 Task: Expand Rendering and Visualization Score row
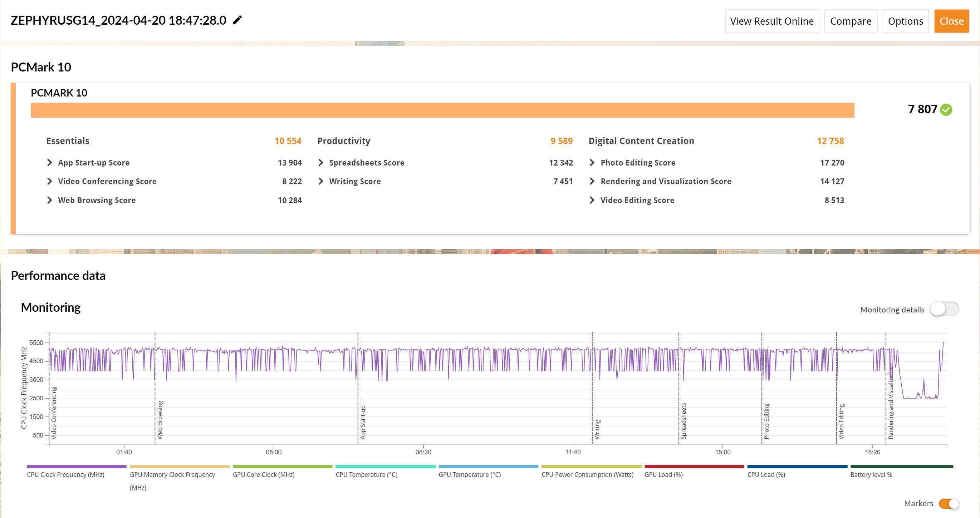click(592, 181)
